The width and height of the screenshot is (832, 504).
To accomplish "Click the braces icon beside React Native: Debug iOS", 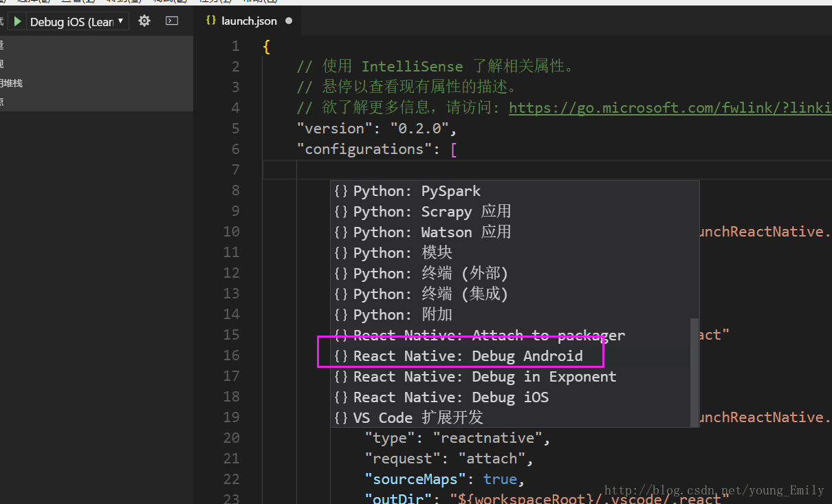I will tap(341, 397).
